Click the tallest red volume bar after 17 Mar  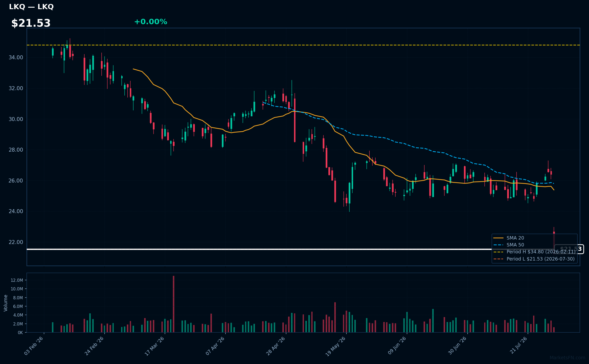pos(174,304)
